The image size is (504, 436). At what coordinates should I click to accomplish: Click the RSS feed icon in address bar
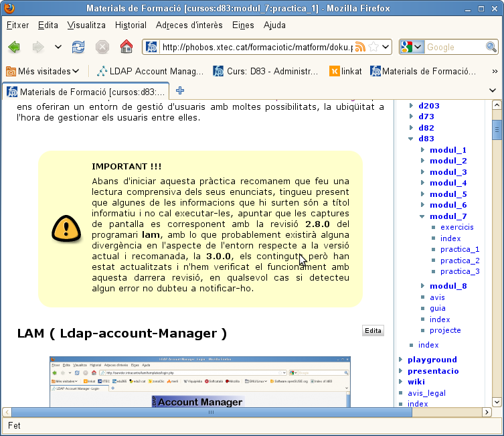[x=360, y=48]
